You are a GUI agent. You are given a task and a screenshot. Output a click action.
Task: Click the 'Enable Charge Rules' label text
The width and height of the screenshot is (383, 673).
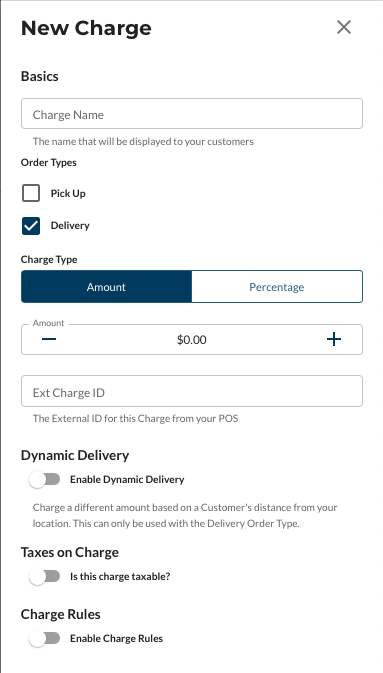tap(116, 638)
